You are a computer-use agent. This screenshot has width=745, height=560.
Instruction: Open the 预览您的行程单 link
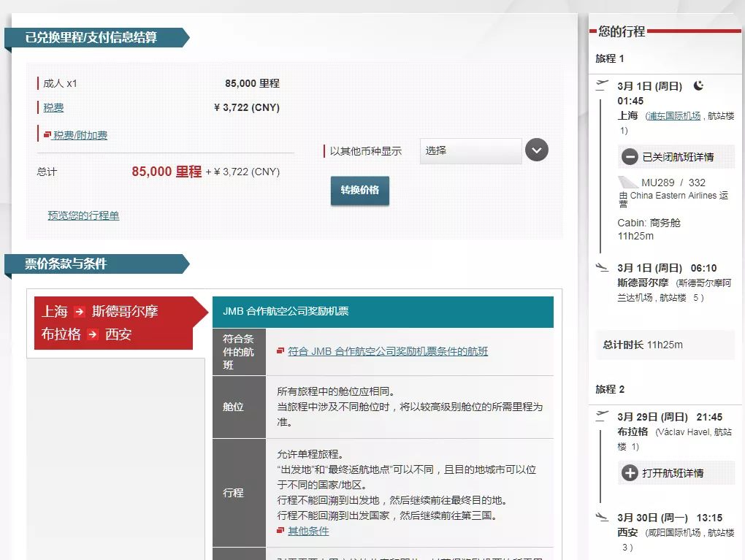pos(83,215)
